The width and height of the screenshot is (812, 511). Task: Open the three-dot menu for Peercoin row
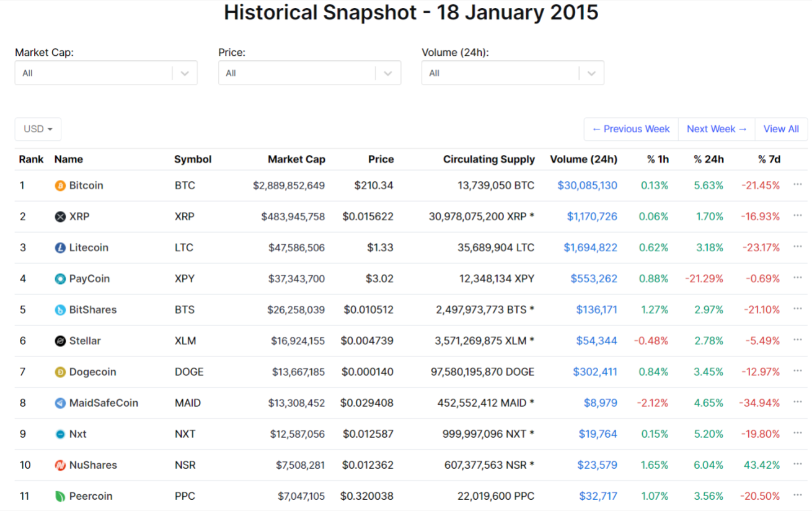coord(798,495)
